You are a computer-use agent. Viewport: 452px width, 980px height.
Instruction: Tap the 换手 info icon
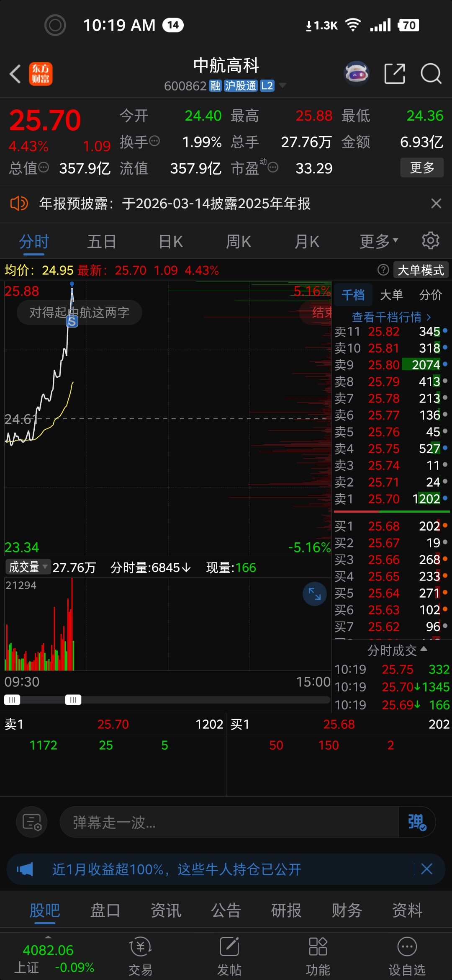[x=154, y=141]
